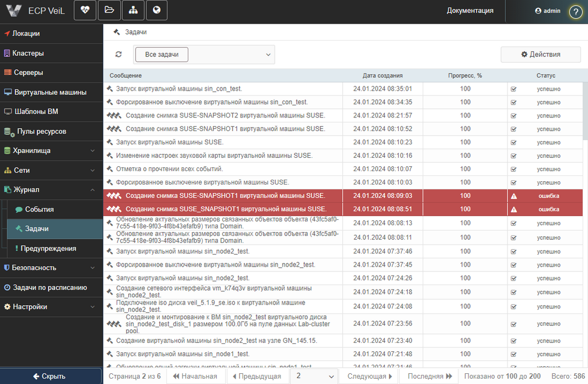Sort by Дата создания column header

pos(383,76)
